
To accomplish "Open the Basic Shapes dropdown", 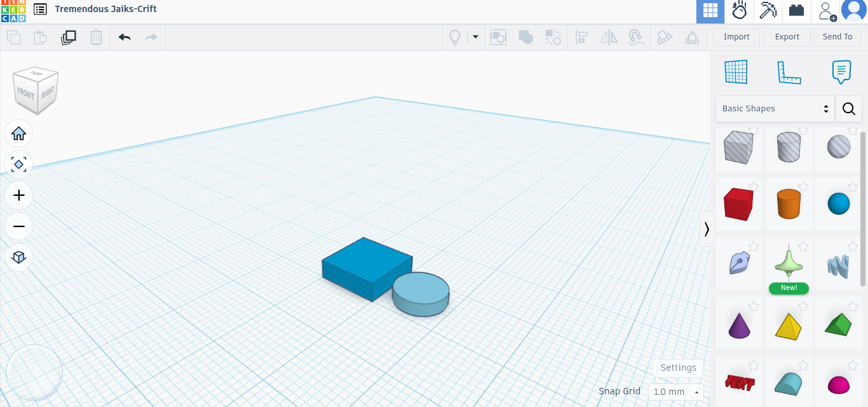I will coord(775,109).
